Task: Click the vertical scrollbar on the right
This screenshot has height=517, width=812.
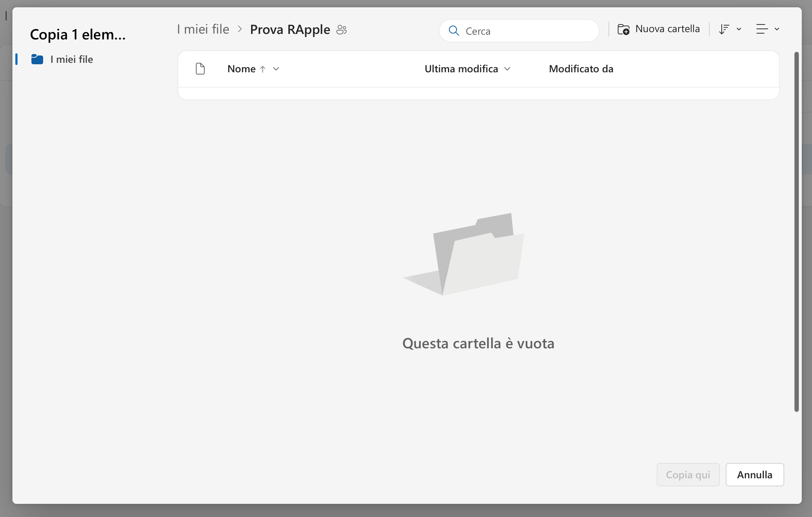Action: coord(796,231)
